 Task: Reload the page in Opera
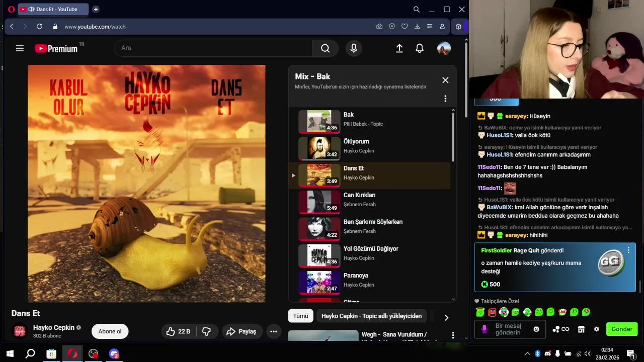pyautogui.click(x=39, y=27)
